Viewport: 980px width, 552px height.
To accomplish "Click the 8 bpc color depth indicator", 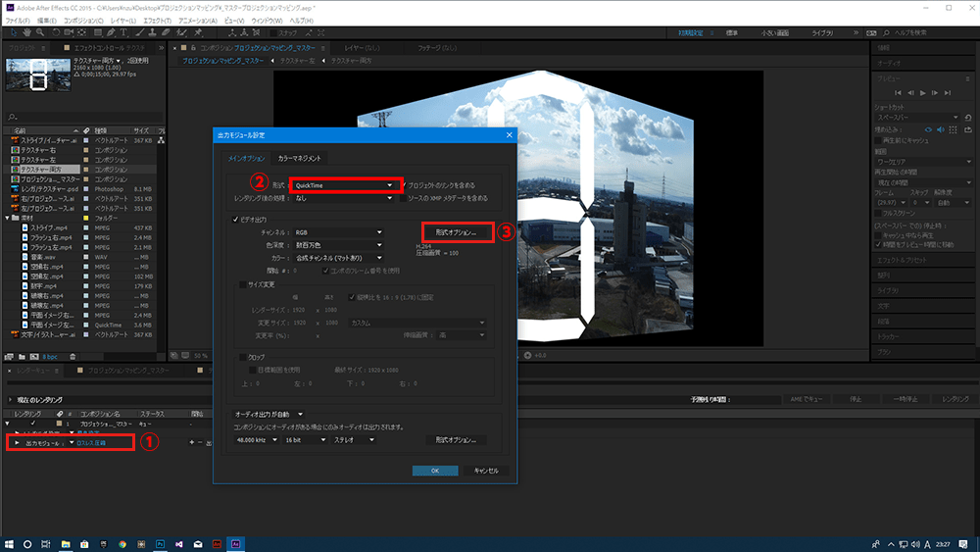I will pos(51,357).
